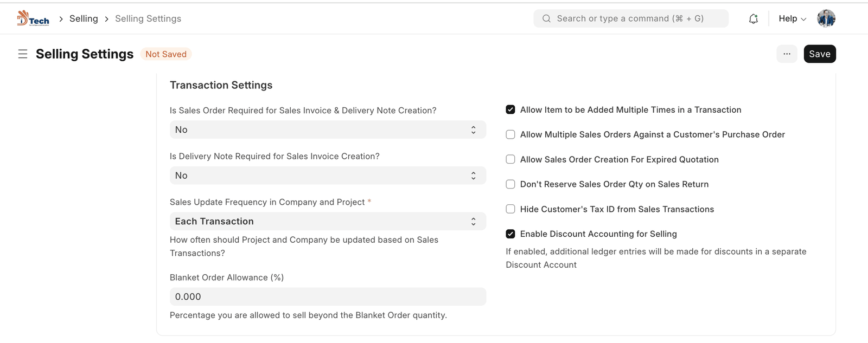Toggle the sidebar hamburger icon
868x343 pixels.
(23, 54)
